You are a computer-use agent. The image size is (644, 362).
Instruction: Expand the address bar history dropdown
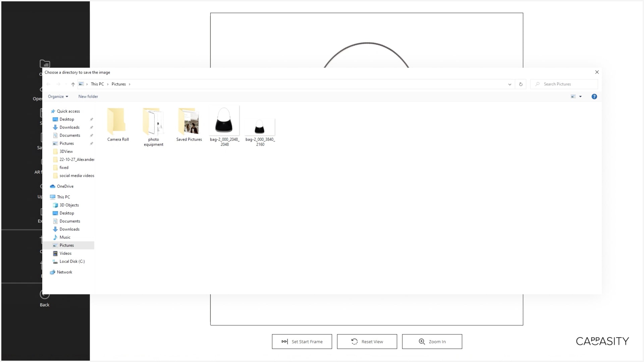coord(509,84)
